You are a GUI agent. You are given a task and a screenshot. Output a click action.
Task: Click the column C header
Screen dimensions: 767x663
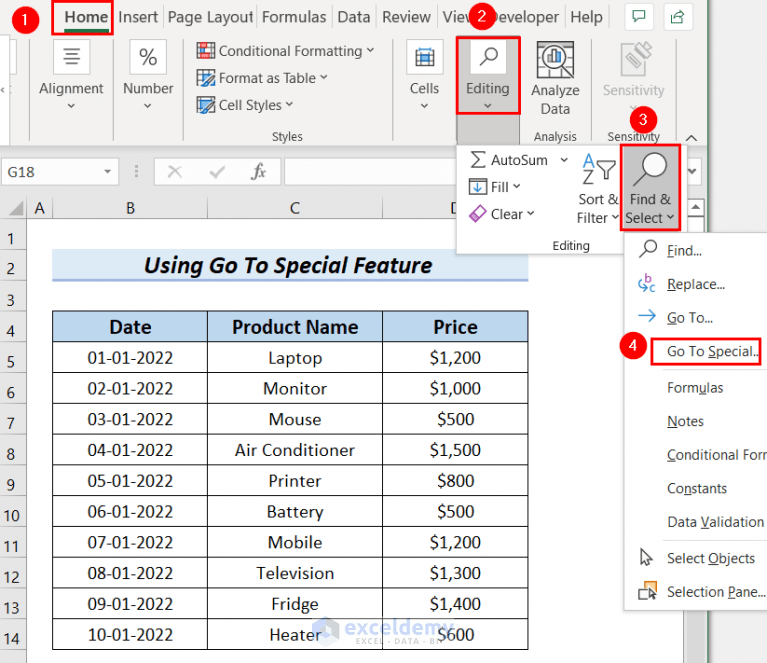click(294, 208)
